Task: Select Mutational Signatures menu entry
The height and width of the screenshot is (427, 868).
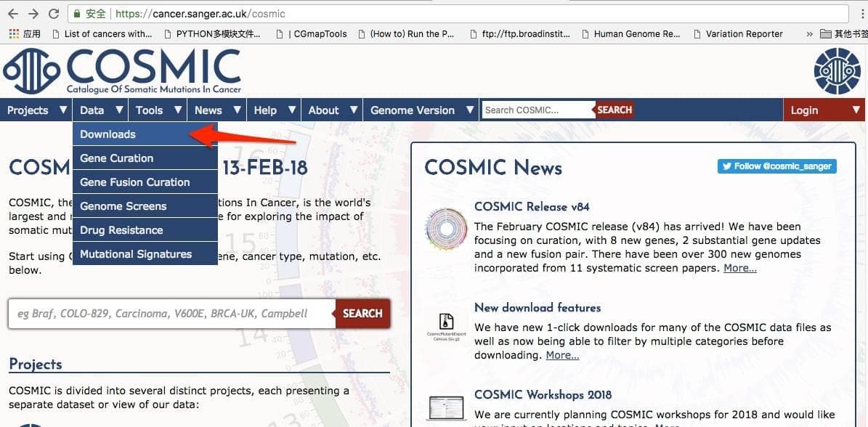Action: [x=145, y=254]
